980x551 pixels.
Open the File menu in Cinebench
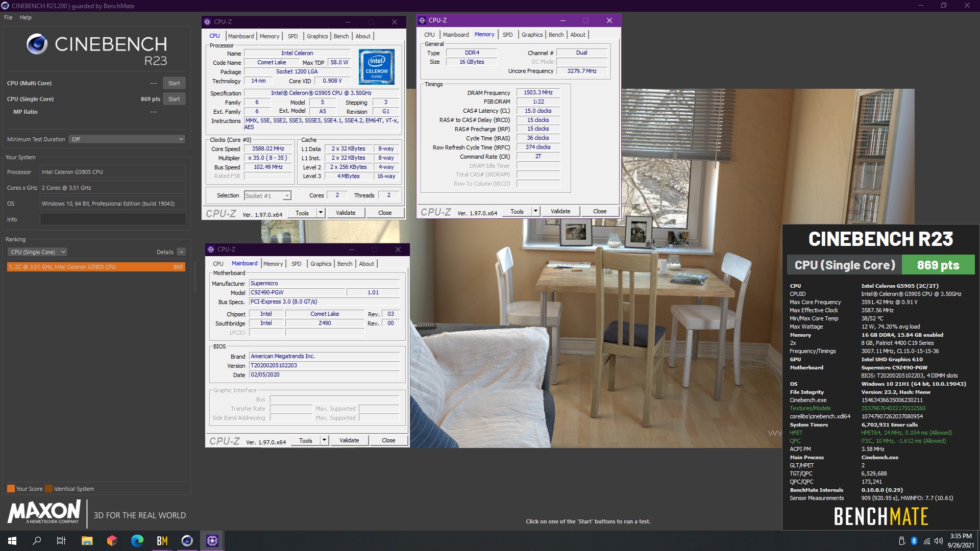[x=8, y=17]
